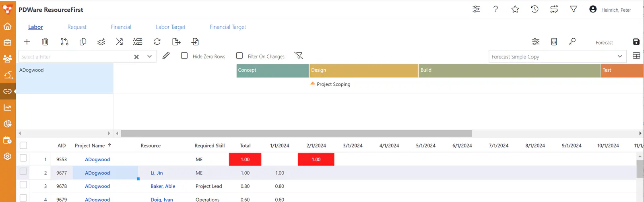
Task: Click the calculator icon
Action: pyautogui.click(x=554, y=42)
